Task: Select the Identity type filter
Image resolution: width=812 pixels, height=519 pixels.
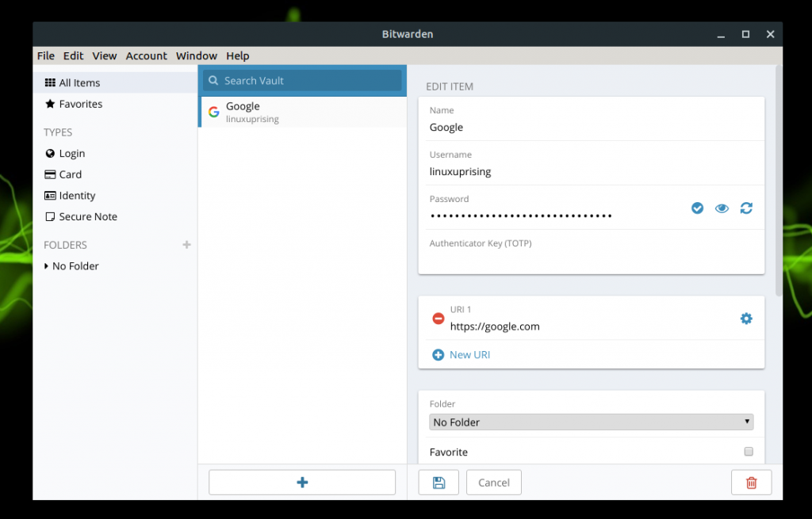Action: 76,195
